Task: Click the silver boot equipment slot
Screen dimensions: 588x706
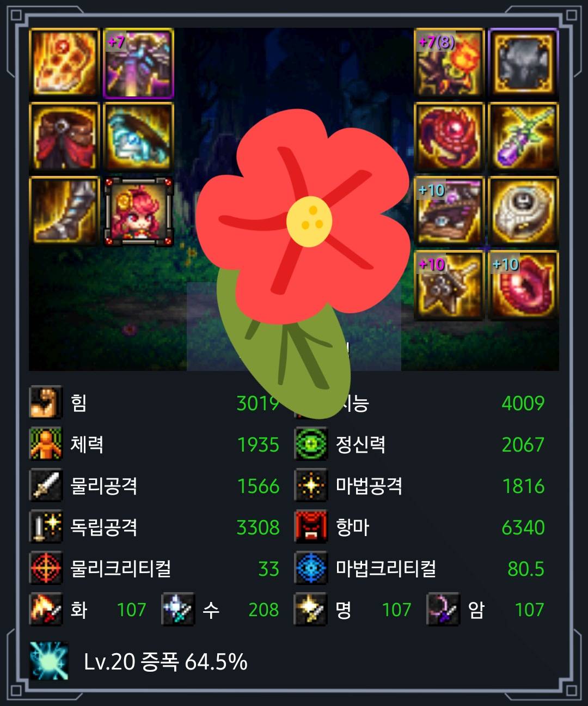Action: 64,211
